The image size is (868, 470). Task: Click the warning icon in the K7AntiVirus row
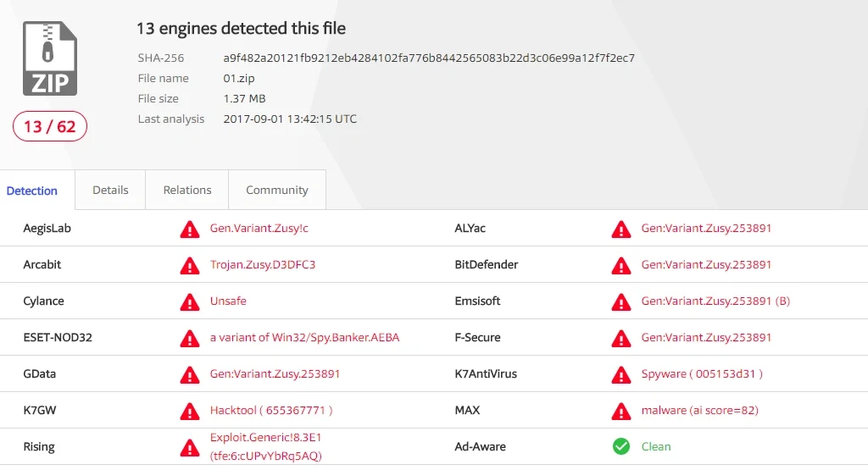(621, 375)
